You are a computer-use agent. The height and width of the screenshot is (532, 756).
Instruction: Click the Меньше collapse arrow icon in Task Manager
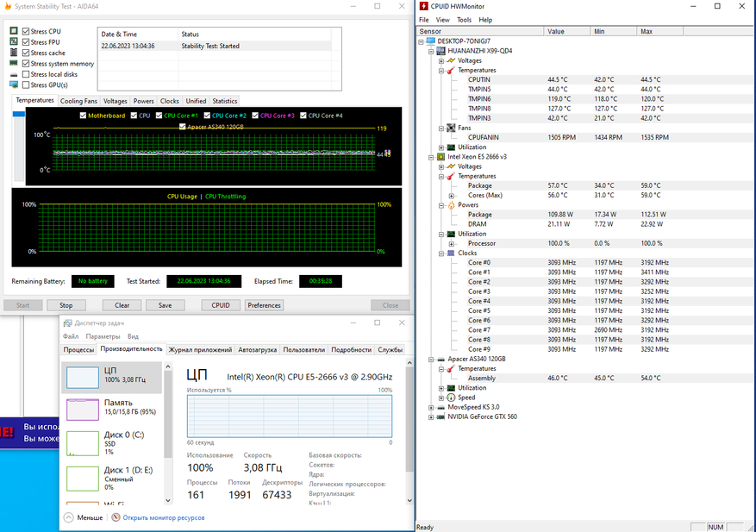point(68,518)
